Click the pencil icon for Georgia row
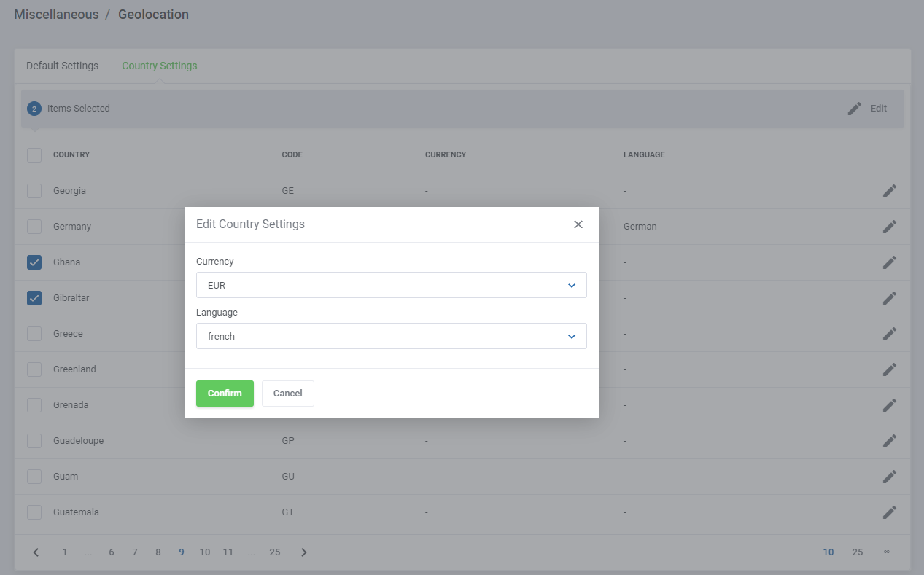 coord(889,191)
